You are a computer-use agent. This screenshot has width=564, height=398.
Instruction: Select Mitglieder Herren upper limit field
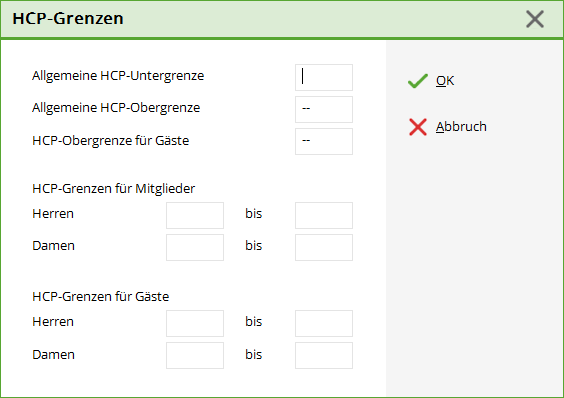pos(324,215)
